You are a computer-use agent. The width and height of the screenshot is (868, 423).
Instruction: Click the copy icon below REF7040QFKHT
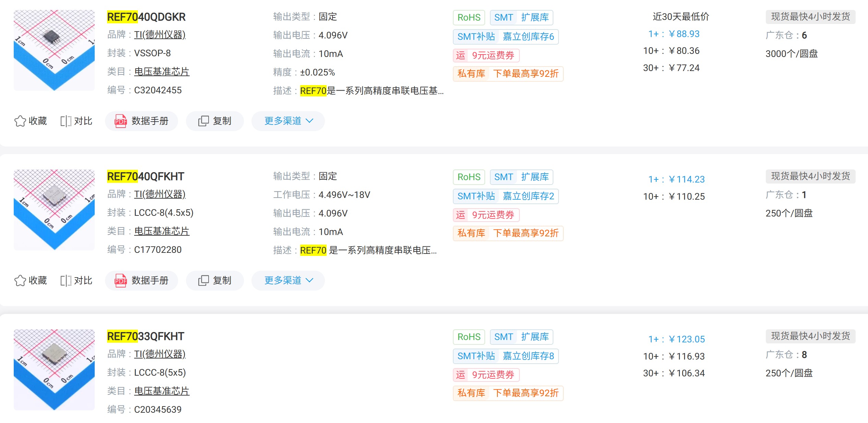(215, 280)
